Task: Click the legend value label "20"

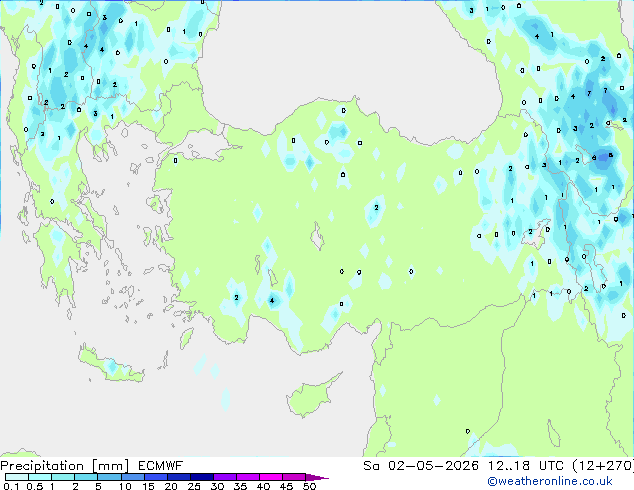Action: (x=171, y=486)
